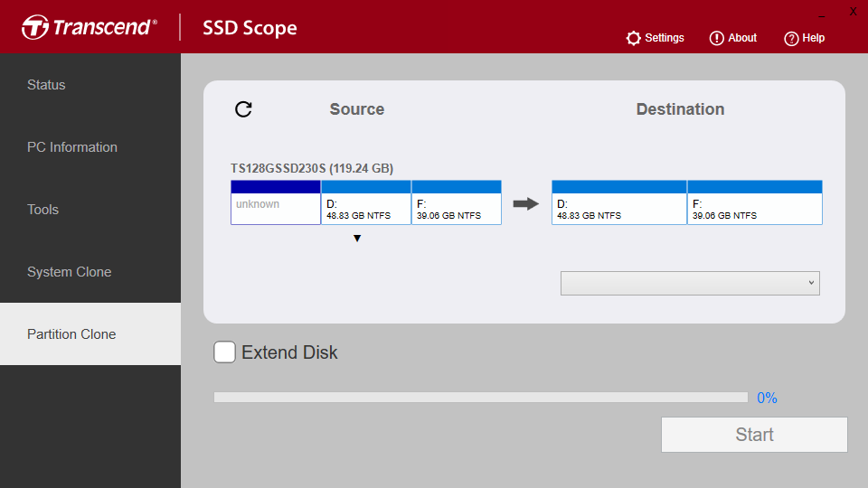Click the refresh disks icon

[243, 109]
